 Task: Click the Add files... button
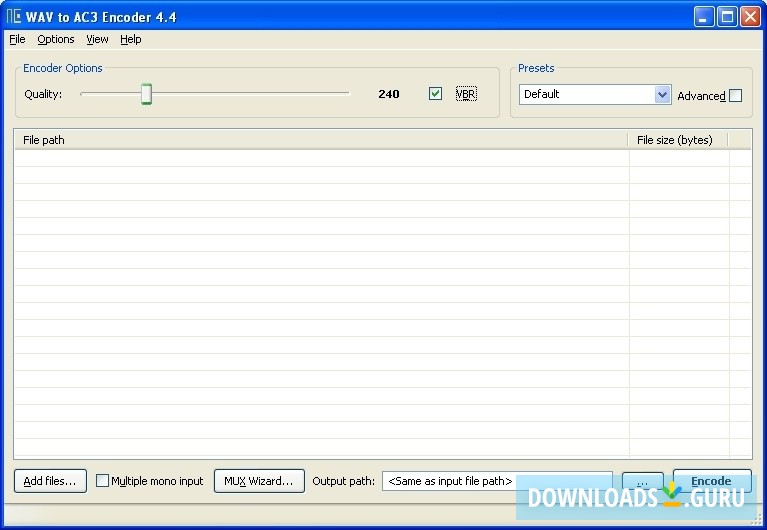(x=50, y=481)
